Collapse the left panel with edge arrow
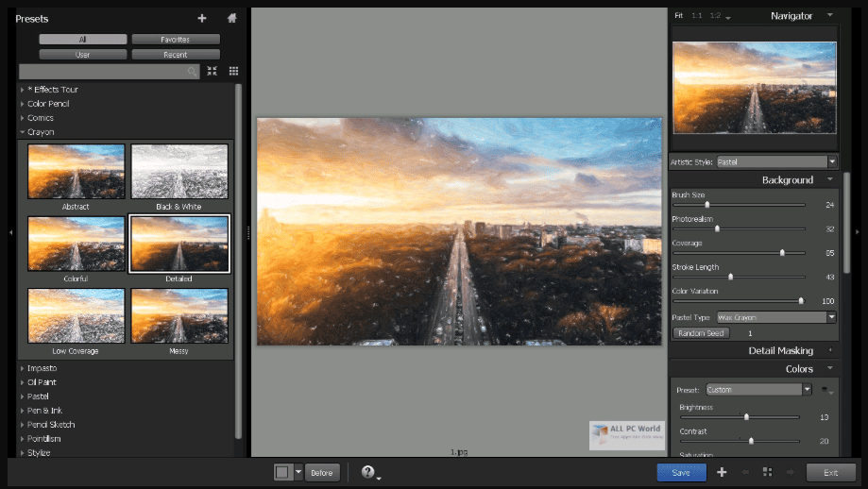This screenshot has height=489, width=868. (x=10, y=232)
